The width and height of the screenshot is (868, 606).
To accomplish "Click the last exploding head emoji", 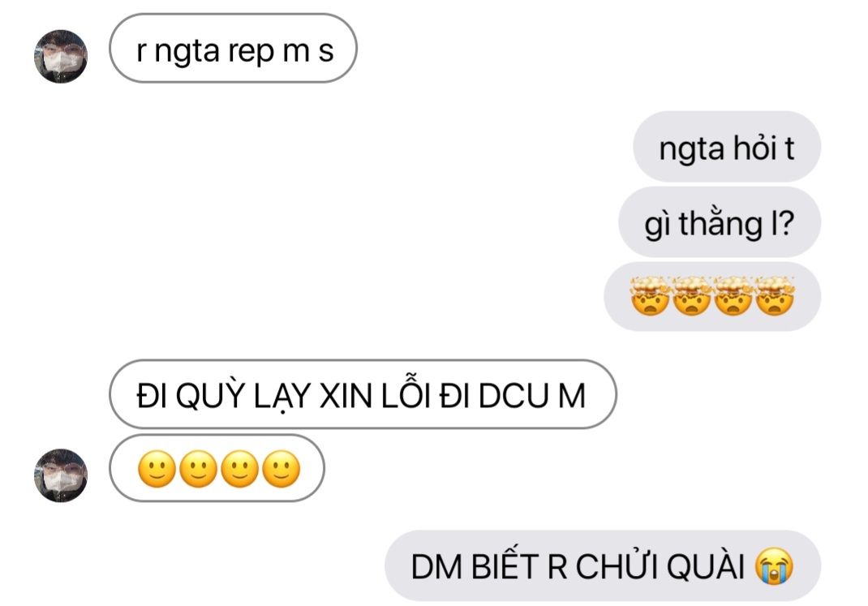I will click(x=775, y=296).
